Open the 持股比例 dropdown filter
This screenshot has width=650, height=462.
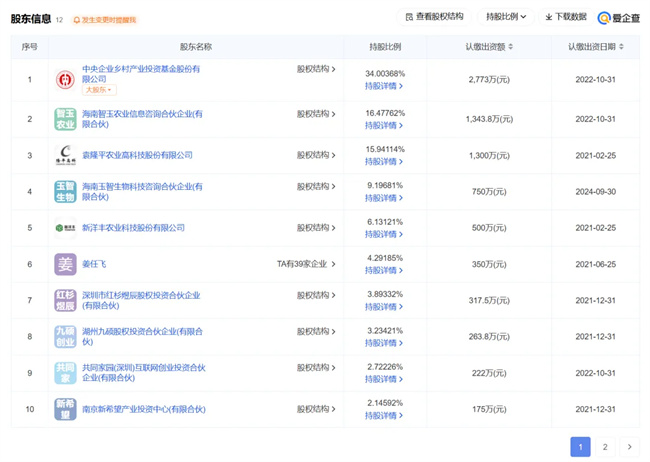click(506, 17)
